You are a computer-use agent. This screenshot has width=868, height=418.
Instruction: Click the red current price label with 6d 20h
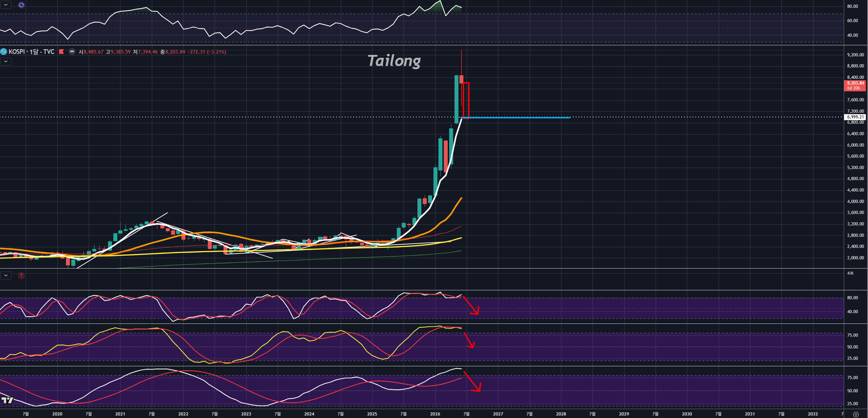point(855,86)
